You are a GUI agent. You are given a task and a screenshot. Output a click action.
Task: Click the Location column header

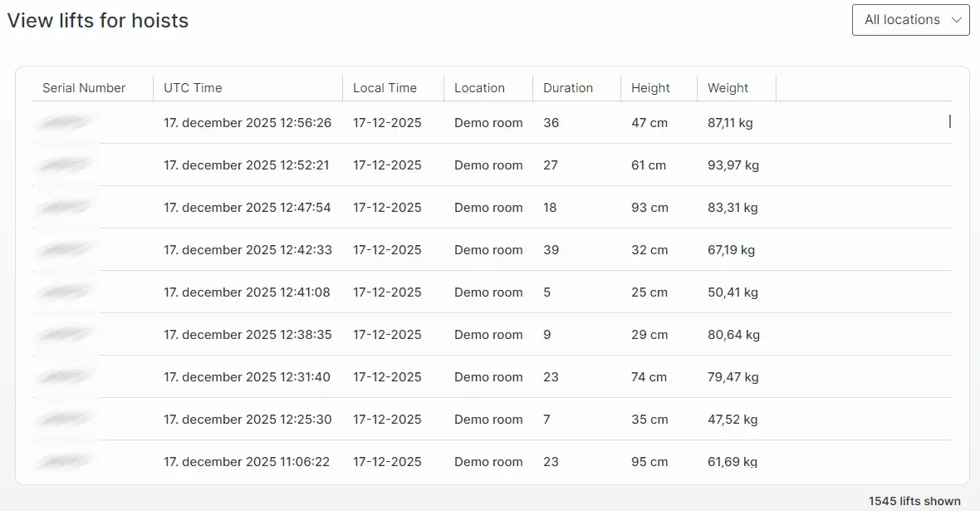click(x=479, y=88)
